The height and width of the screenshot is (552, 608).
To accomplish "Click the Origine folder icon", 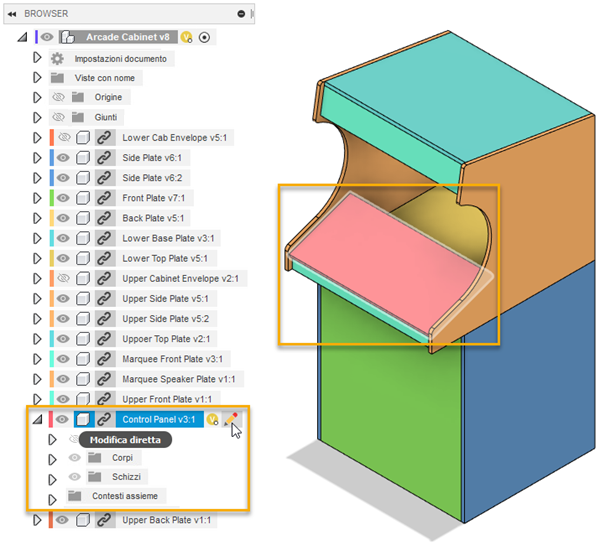I will [78, 97].
